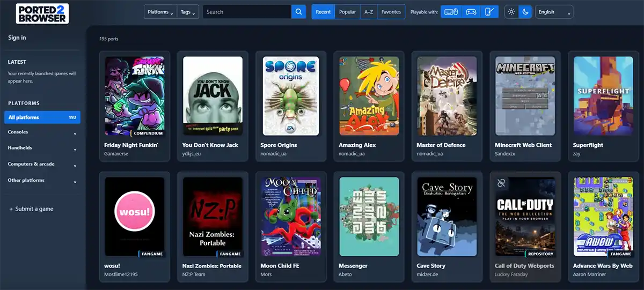
Task: Open the Cave Story game thumbnail
Action: [x=447, y=217]
